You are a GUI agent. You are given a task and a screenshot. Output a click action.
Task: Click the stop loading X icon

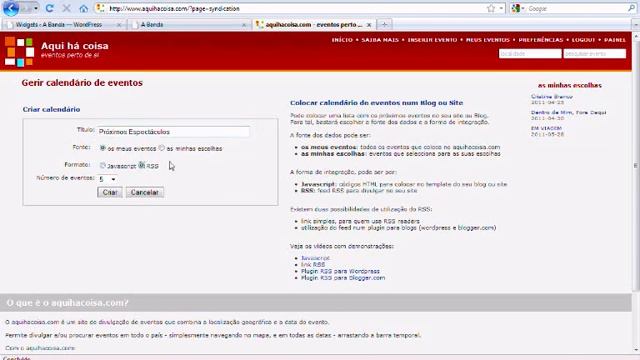67,9
